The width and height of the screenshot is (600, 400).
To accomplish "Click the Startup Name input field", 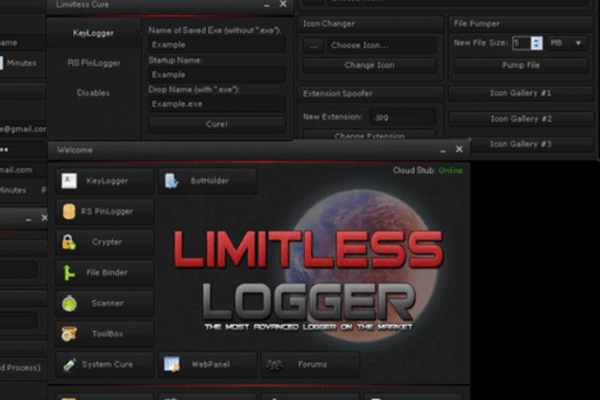I will coord(216,74).
